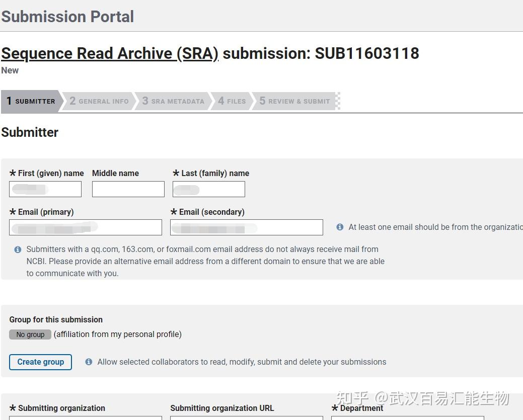Open the Files step
The width and height of the screenshot is (523, 420).
tap(232, 101)
